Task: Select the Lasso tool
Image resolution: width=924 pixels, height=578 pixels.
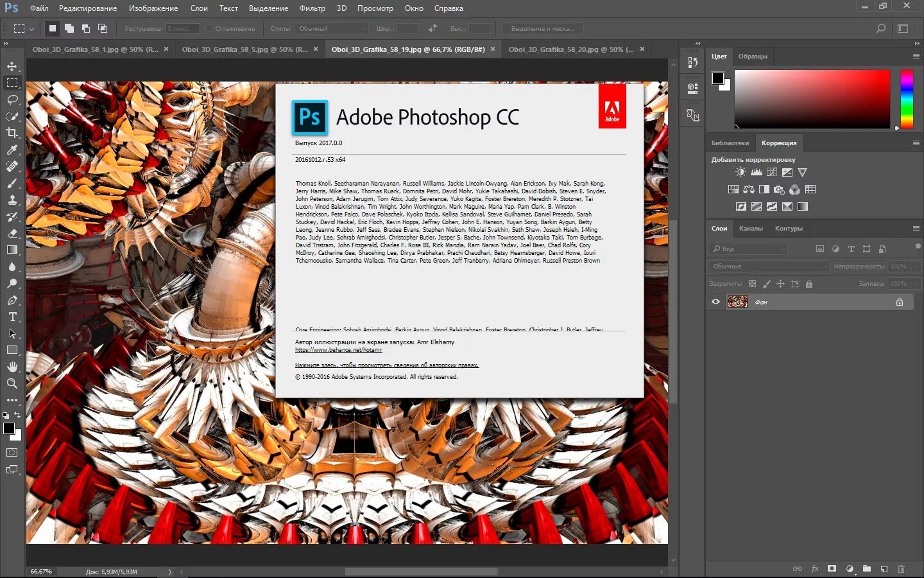Action: point(12,100)
